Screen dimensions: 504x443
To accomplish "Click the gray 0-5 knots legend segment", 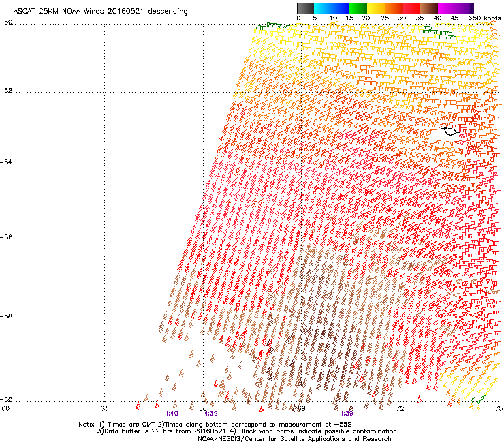I will pyautogui.click(x=305, y=8).
